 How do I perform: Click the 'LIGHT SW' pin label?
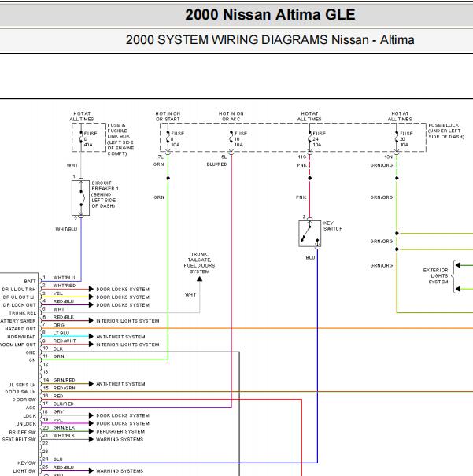point(24,470)
